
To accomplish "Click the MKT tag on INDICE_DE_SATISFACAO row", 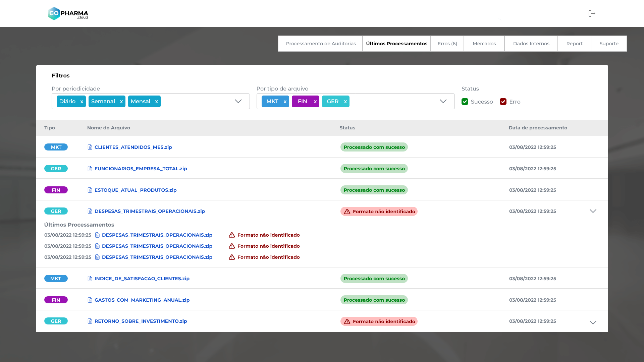I will (56, 279).
